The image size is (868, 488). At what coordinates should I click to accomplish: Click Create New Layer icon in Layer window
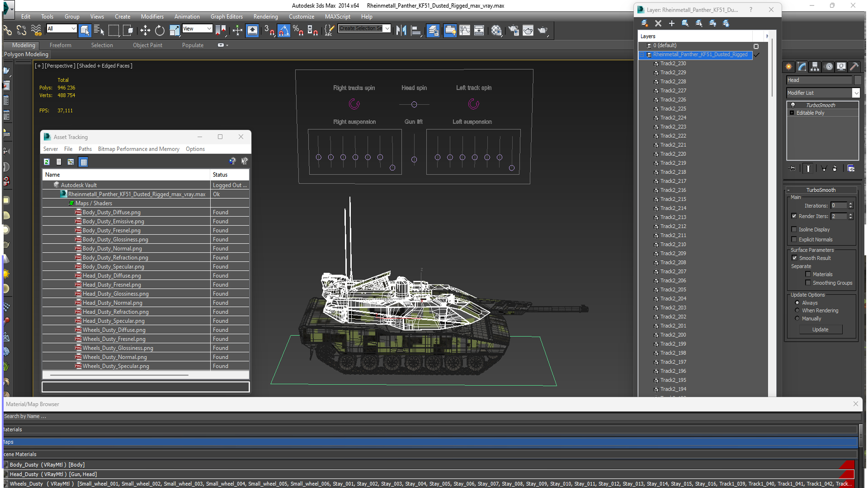645,23
